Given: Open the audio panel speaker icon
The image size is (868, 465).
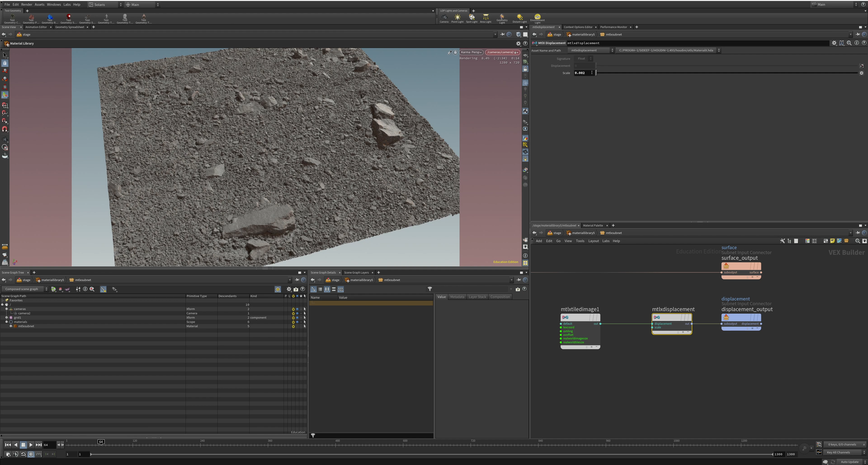Looking at the screenshot, I should tap(16, 454).
